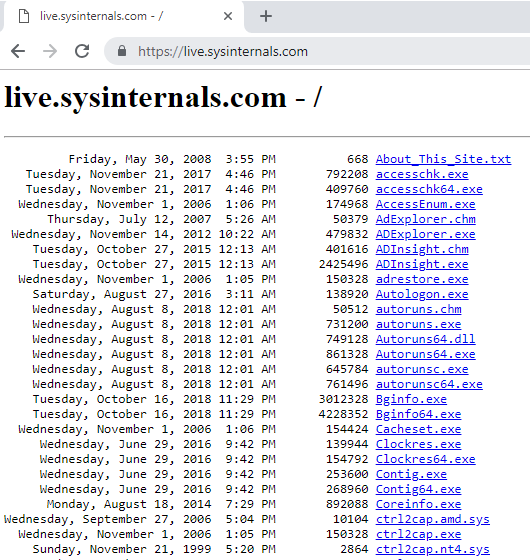Download Contig64.exe
This screenshot has height=560, width=530.
pyautogui.click(x=418, y=489)
